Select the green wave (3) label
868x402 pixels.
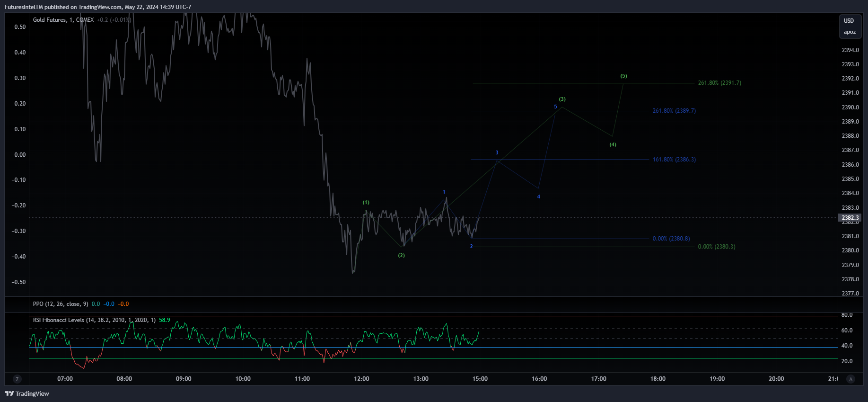pyautogui.click(x=562, y=99)
